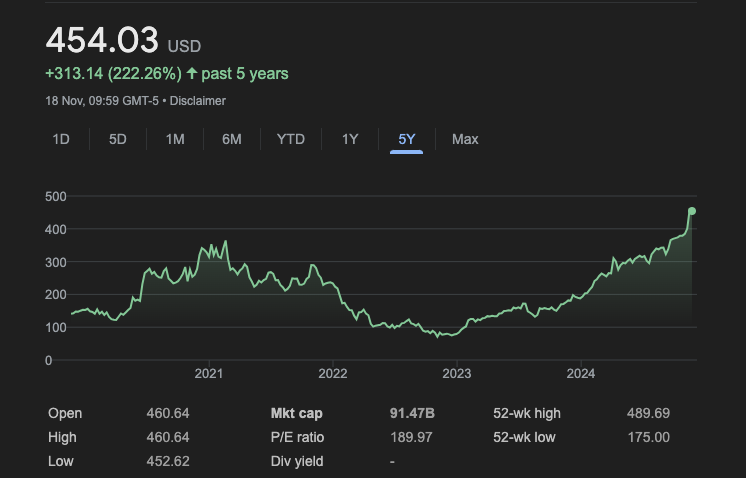Click the Mkt cap label
Screen dimensions: 746x478
point(297,413)
